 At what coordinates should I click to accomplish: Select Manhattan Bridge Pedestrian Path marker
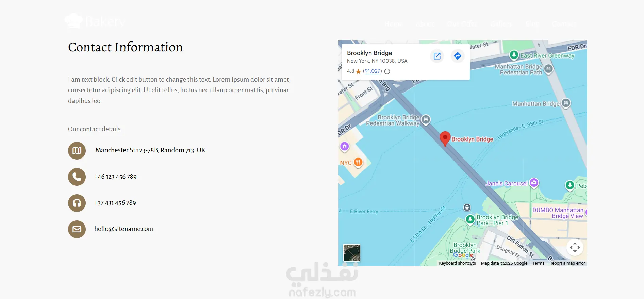coord(548,69)
